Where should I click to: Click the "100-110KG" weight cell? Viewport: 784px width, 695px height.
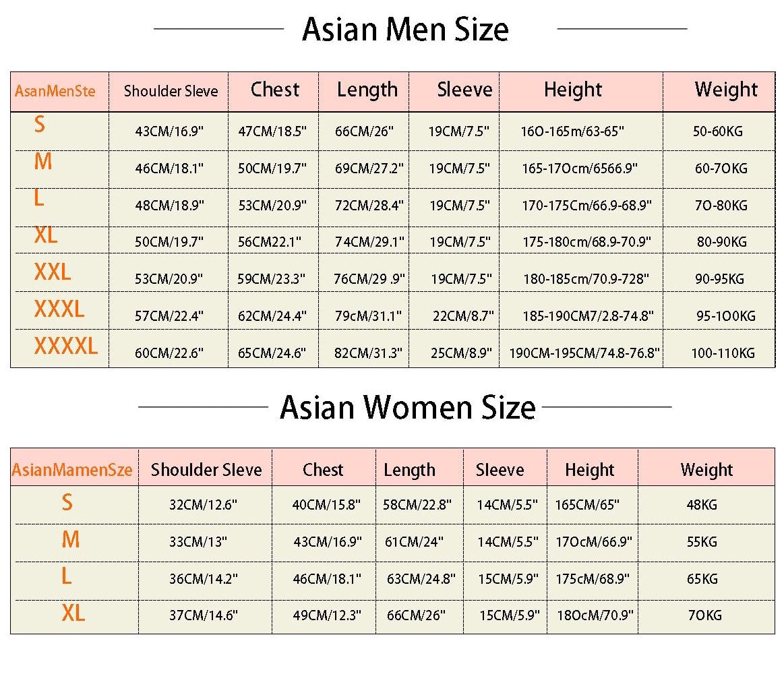pos(723,353)
